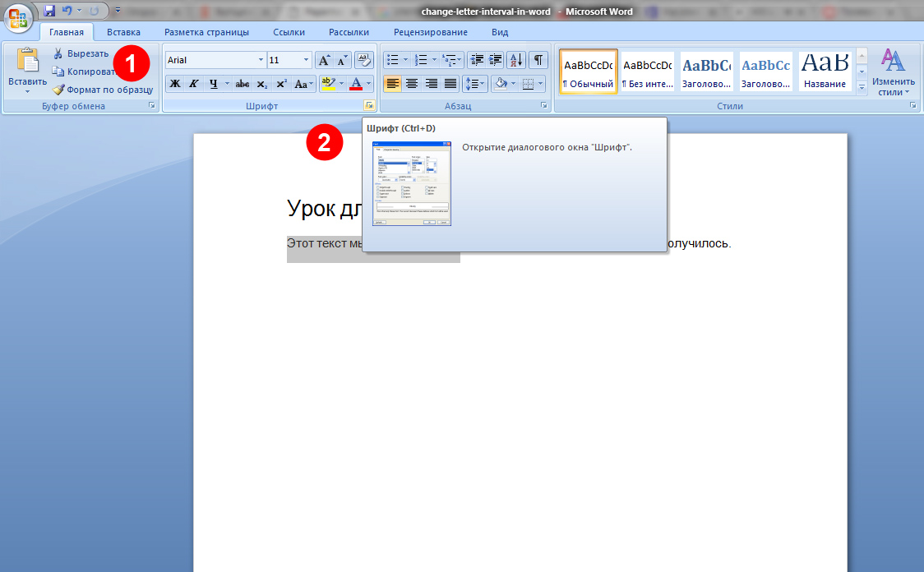Open highlight color dropdown arrow
Screen dimensions: 924x572
[341, 84]
